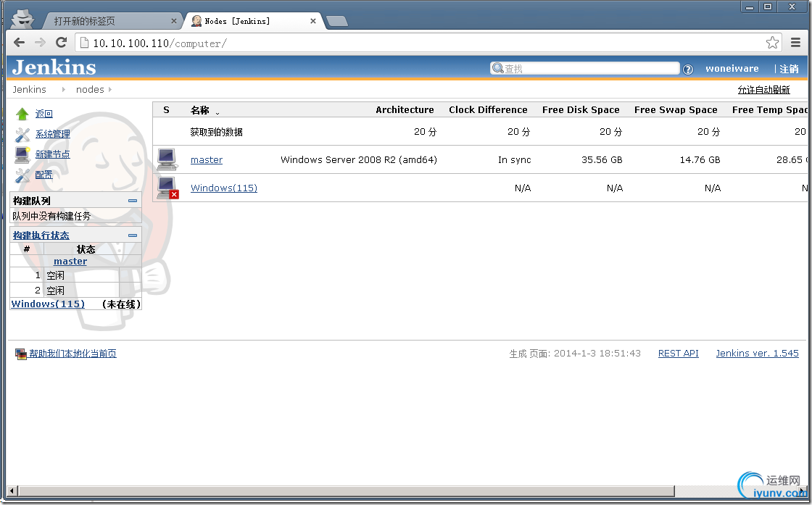This screenshot has height=505, width=812.
Task: Sort by Free Disk Space header
Action: coord(581,109)
